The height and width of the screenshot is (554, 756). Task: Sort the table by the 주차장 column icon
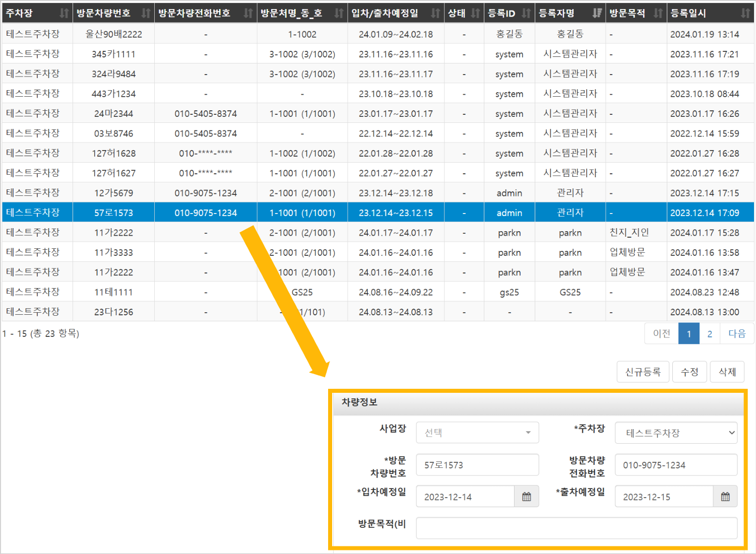(x=64, y=13)
